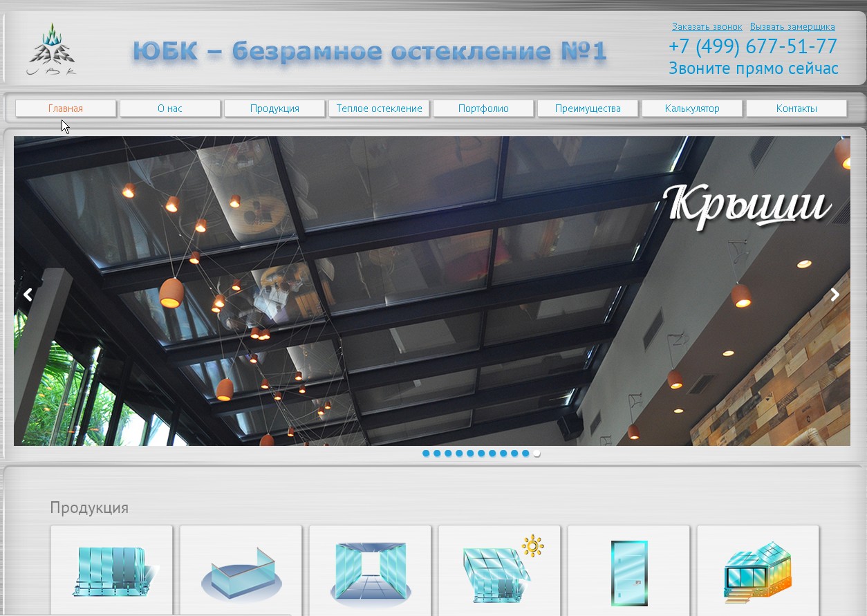Advance the slider with right arrow
The width and height of the screenshot is (867, 616).
[x=835, y=295]
